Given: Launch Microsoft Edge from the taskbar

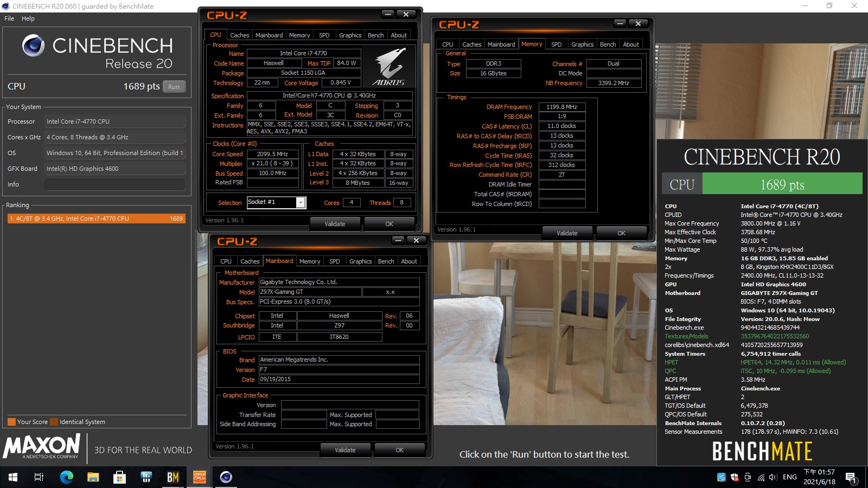Looking at the screenshot, I should [x=66, y=477].
